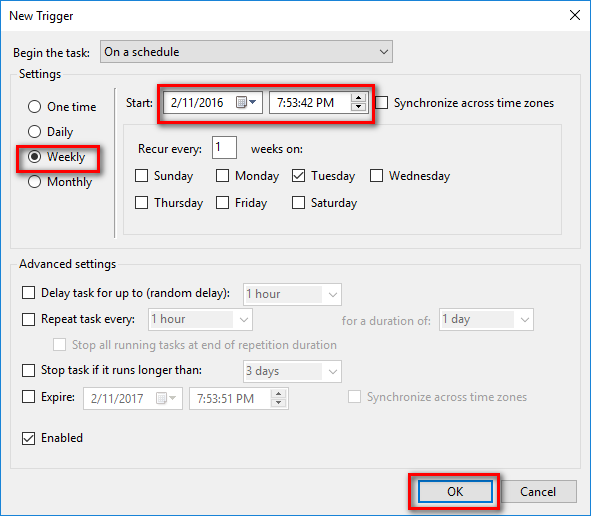Uncheck the Tuesday checkbox

click(298, 176)
